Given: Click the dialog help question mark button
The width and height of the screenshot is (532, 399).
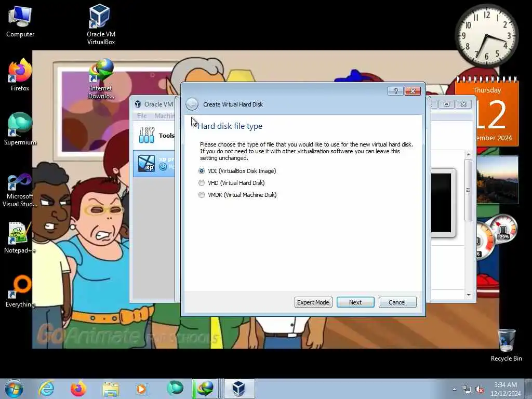Looking at the screenshot, I should (395, 91).
